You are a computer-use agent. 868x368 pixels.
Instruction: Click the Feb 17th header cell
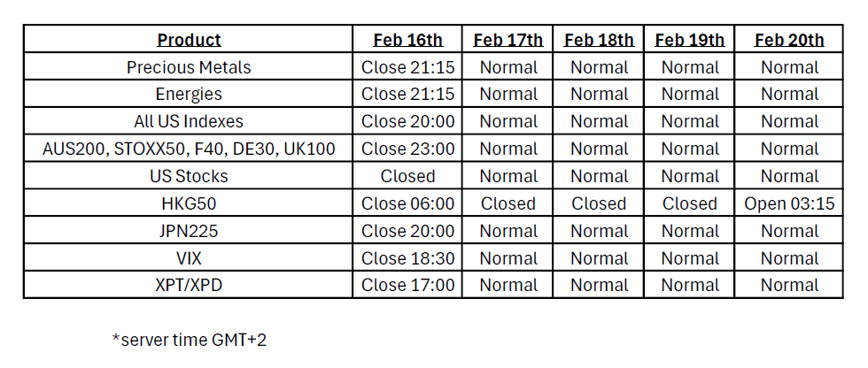pos(508,40)
